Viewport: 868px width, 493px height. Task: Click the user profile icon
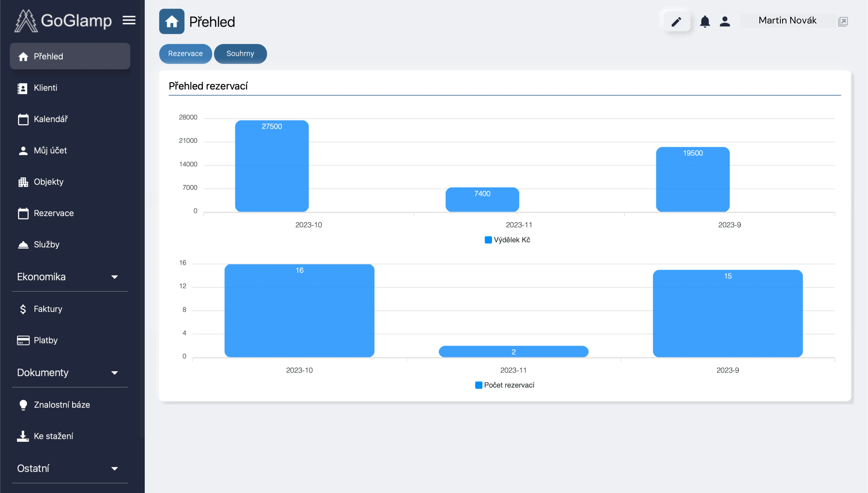(725, 22)
